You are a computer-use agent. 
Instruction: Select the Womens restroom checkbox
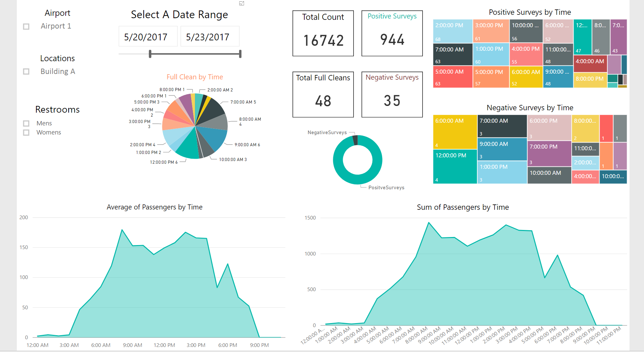[26, 132]
